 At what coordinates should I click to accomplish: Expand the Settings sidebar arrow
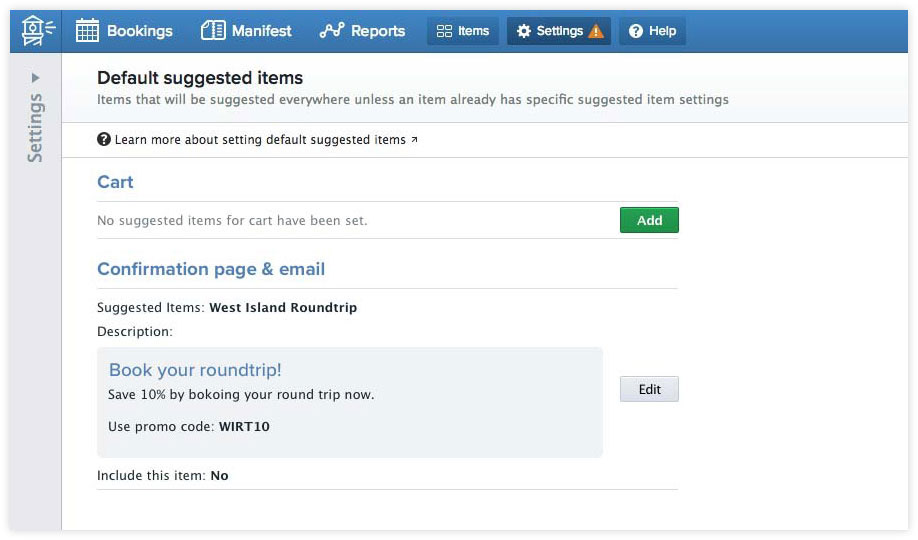tap(36, 77)
